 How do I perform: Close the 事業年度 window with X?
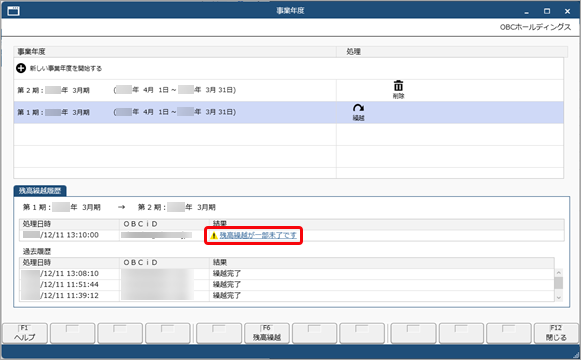[567, 11]
